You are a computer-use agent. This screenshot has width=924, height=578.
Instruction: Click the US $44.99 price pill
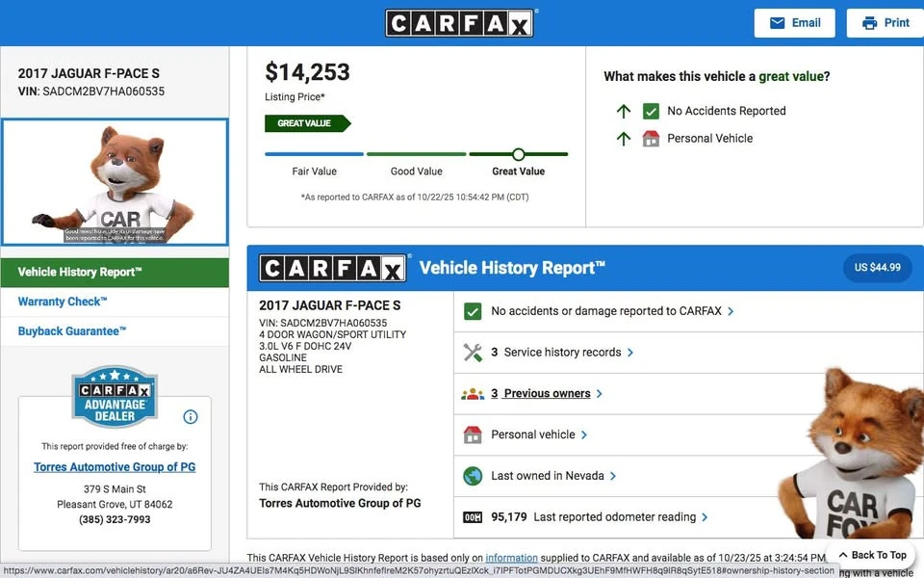point(878,267)
